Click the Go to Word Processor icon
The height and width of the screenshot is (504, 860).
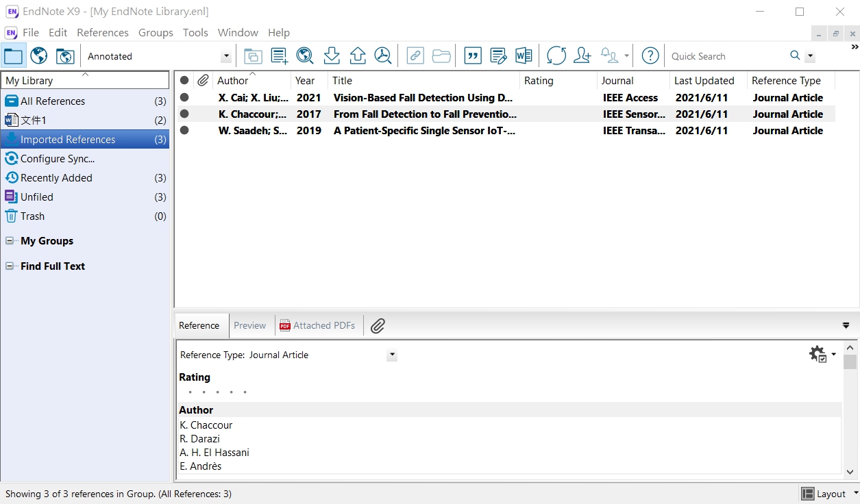coord(524,56)
